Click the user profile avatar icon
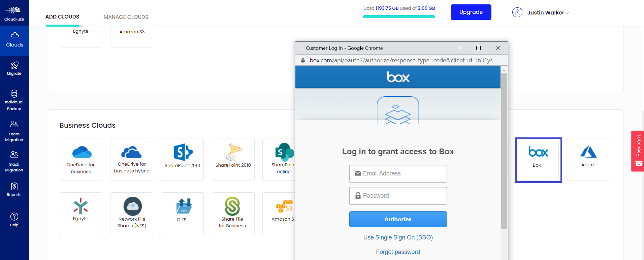 pyautogui.click(x=517, y=12)
